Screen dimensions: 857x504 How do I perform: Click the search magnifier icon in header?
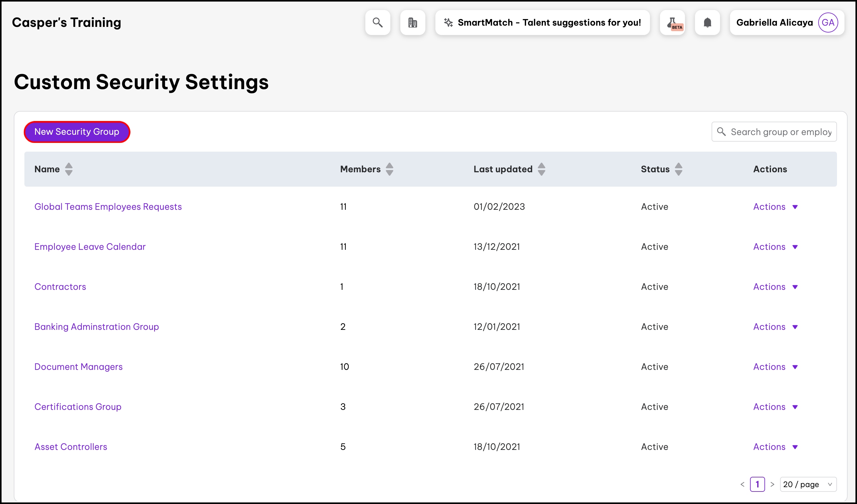(x=378, y=23)
